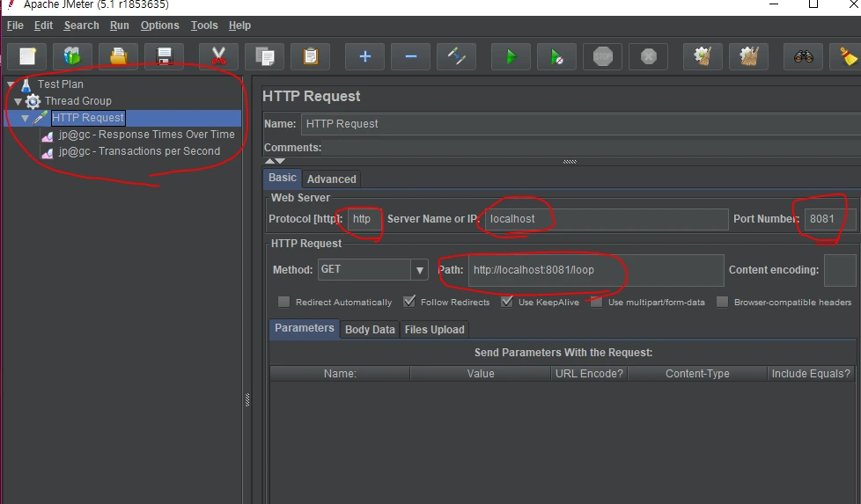Click the Toggle enable/disable icon

(x=456, y=56)
